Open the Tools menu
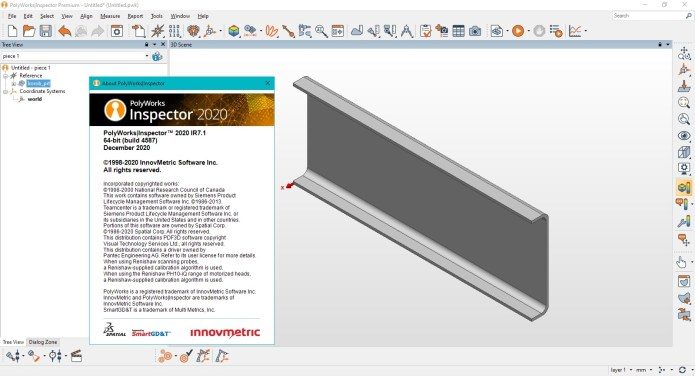The image size is (695, 376). tap(156, 16)
